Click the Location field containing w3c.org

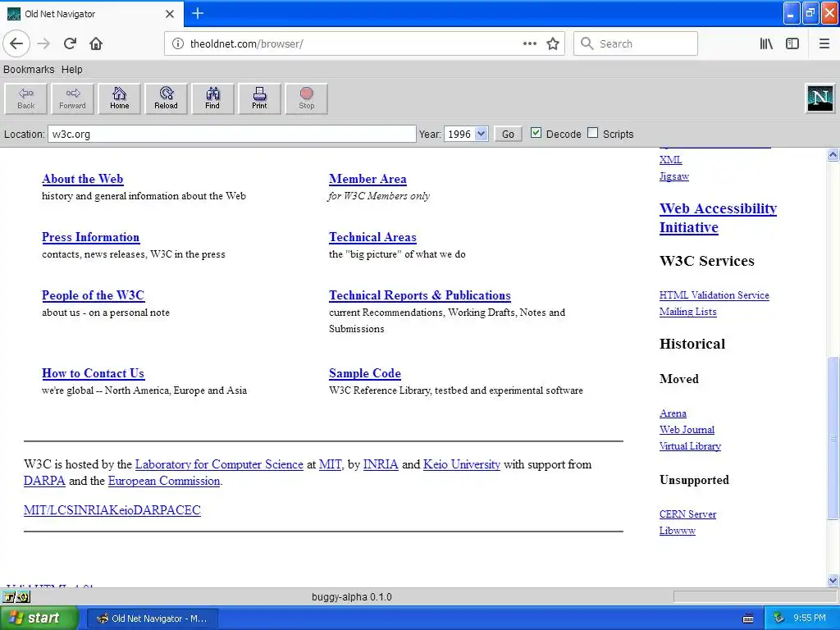pyautogui.click(x=232, y=134)
